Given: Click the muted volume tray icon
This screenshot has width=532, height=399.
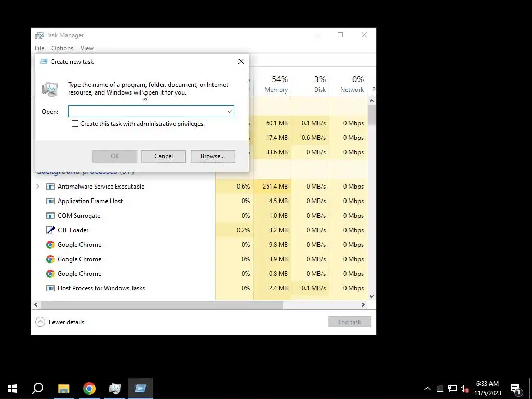Looking at the screenshot, I should click(464, 389).
